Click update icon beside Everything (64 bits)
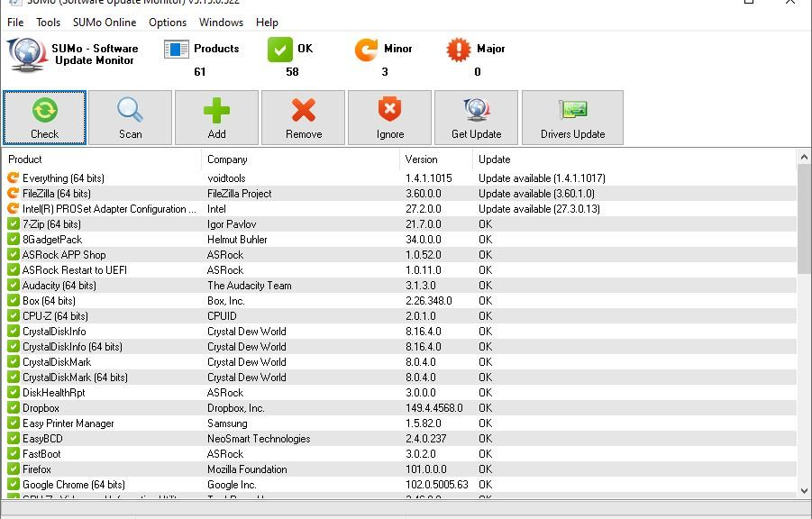 (x=13, y=178)
